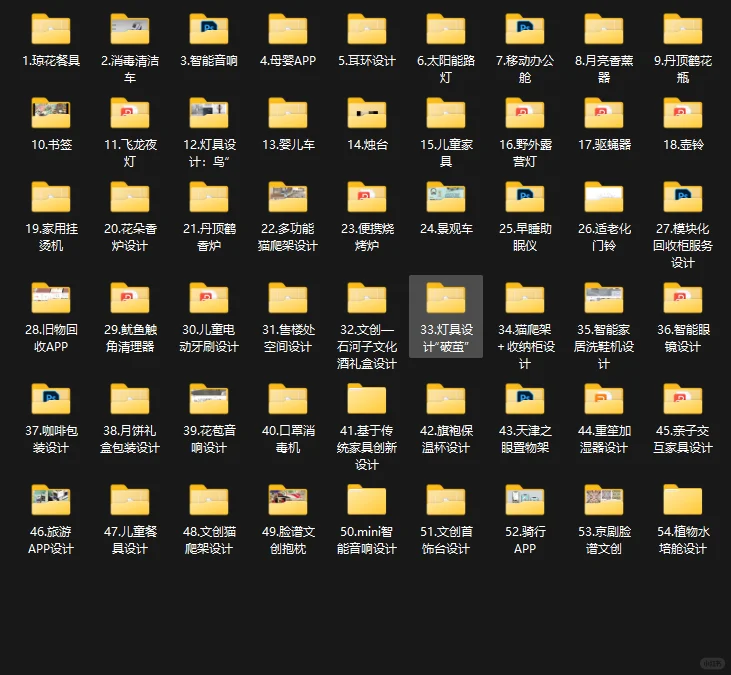The height and width of the screenshot is (675, 731).
Task: Select the 17.驱蝇器 folder icon
Action: point(604,113)
